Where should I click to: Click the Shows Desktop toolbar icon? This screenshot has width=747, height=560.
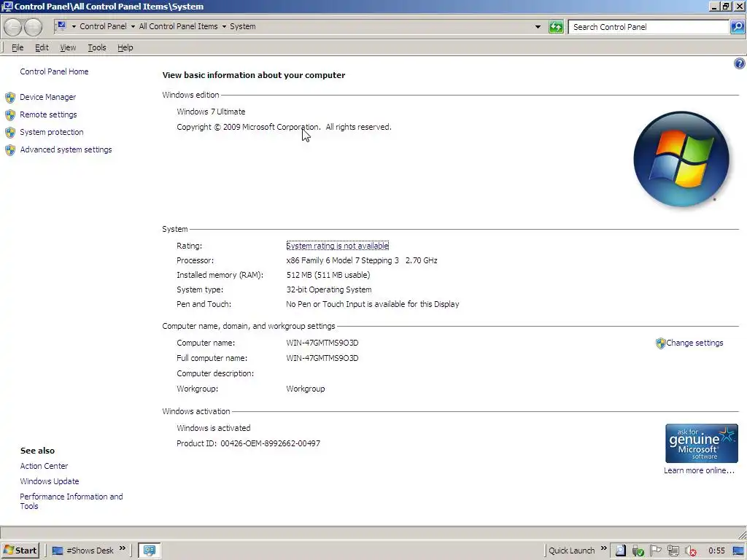point(57,551)
